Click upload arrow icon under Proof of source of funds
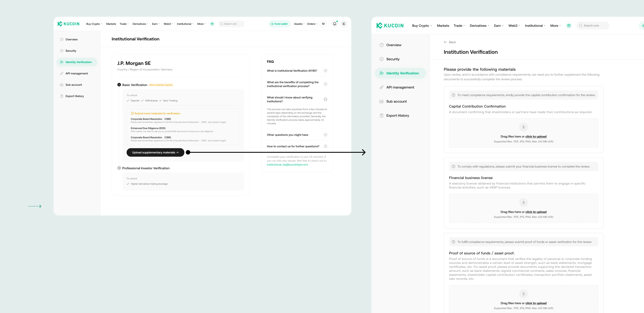Image resolution: width=644 pixels, height=313 pixels. coord(523,294)
